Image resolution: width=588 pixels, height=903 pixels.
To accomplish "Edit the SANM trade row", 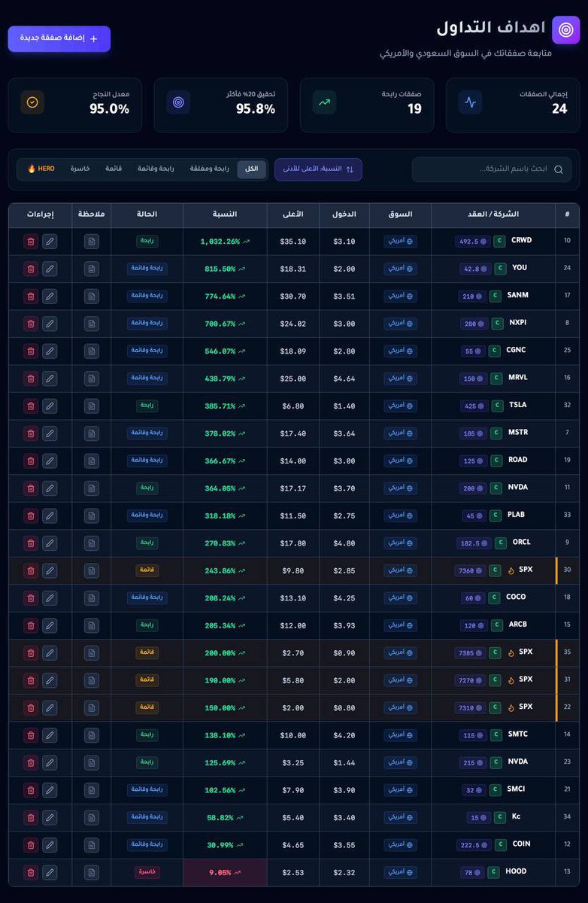I will coord(50,296).
